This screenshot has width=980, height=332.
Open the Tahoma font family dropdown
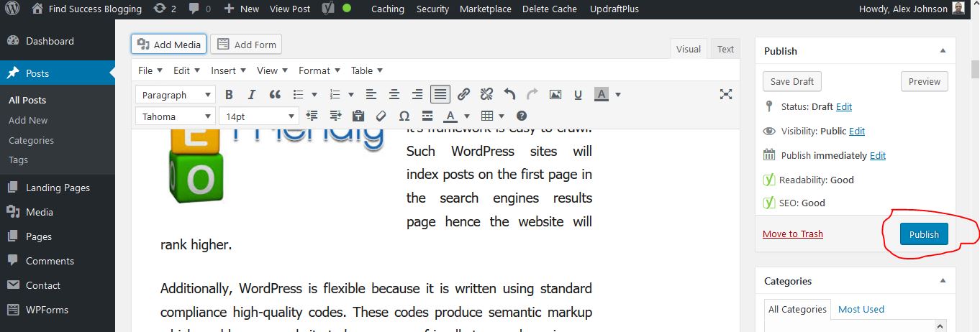(176, 116)
